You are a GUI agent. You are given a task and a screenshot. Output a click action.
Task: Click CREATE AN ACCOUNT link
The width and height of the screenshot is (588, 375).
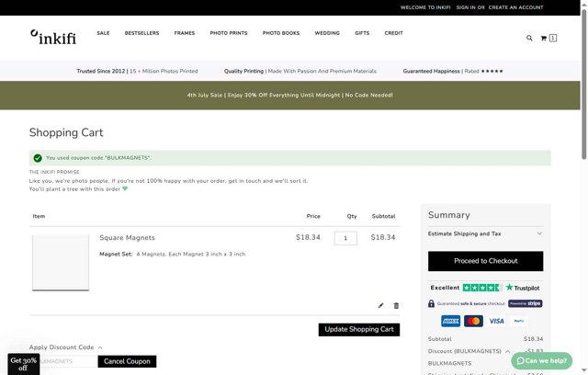click(x=515, y=7)
